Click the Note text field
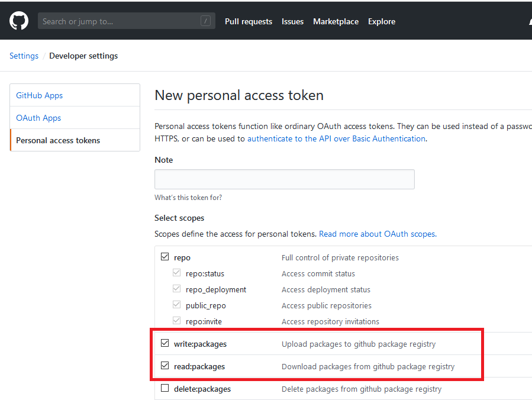 (x=284, y=179)
